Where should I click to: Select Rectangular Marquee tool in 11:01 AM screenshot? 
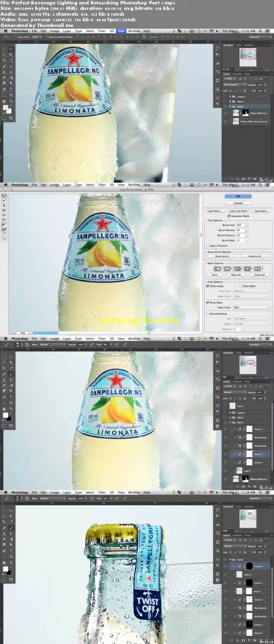click(4, 49)
